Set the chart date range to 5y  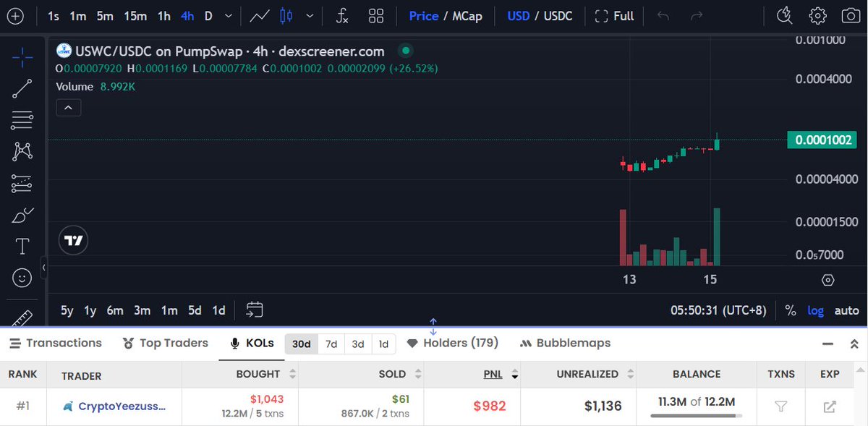pyautogui.click(x=67, y=310)
